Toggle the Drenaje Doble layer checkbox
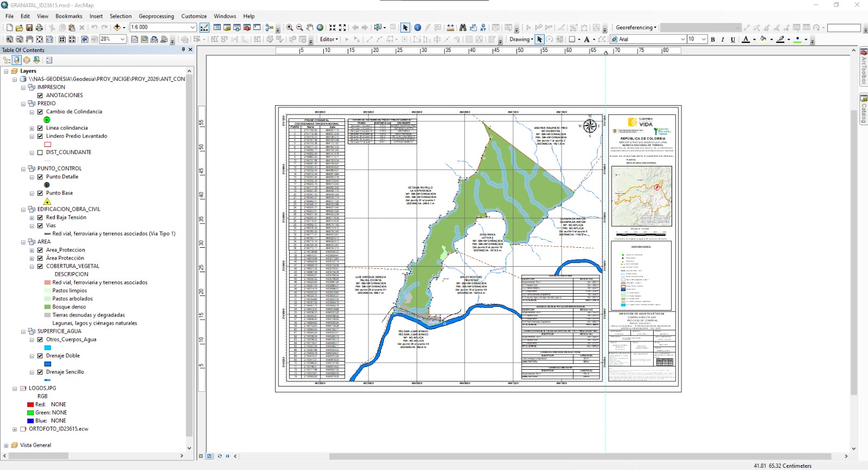Image resolution: width=868 pixels, height=470 pixels. pyautogui.click(x=40, y=356)
